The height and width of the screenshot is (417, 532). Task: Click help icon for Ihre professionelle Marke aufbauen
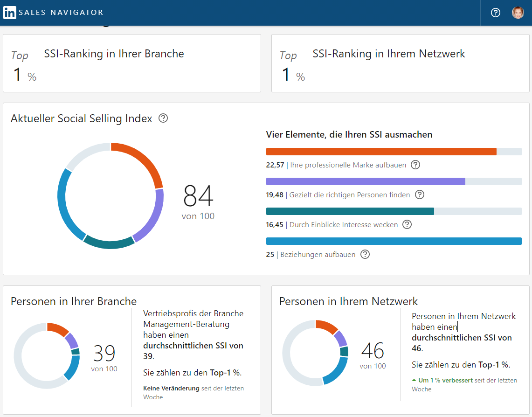[415, 165]
